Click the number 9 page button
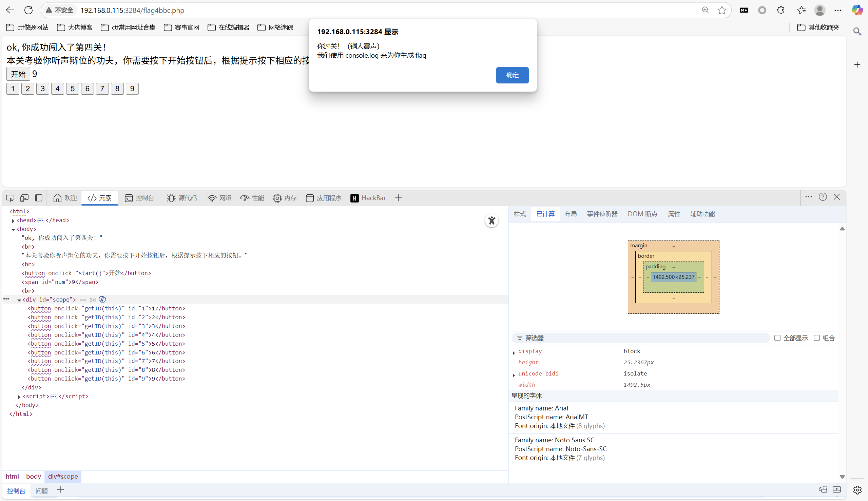868x501 pixels. tap(132, 89)
